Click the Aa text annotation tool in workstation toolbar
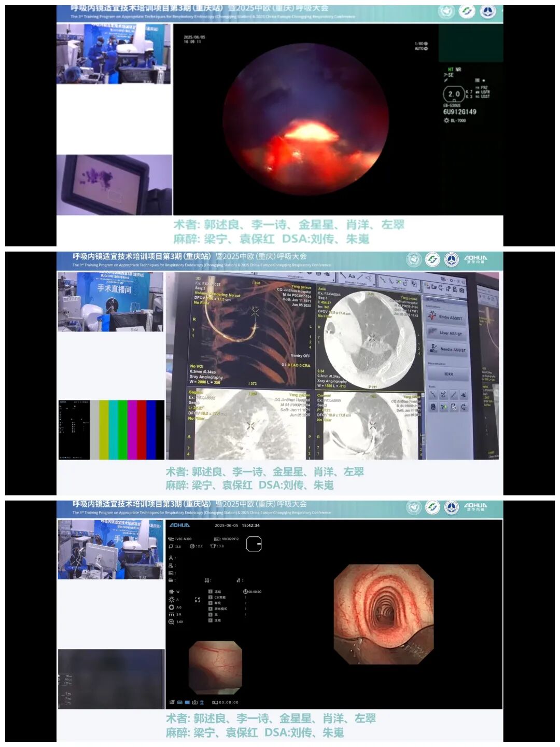 pyautogui.click(x=352, y=276)
